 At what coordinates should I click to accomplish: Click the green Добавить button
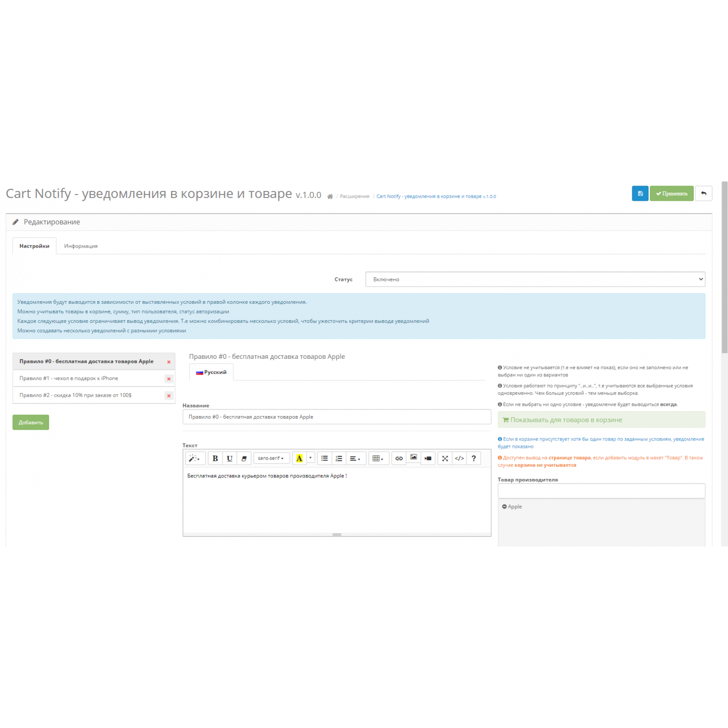31,422
